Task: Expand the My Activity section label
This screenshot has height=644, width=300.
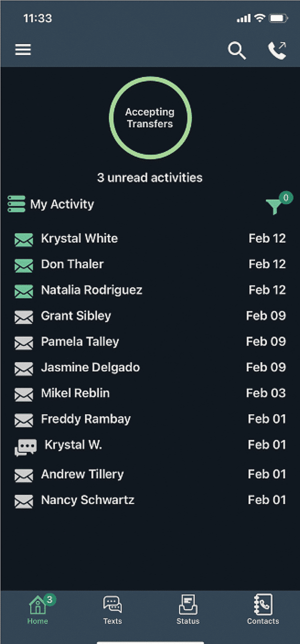Action: coord(62,204)
